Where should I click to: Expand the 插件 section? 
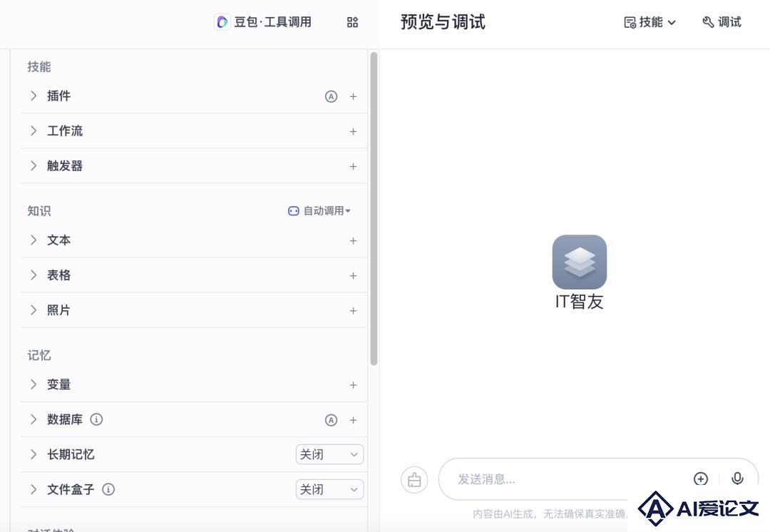coord(34,96)
